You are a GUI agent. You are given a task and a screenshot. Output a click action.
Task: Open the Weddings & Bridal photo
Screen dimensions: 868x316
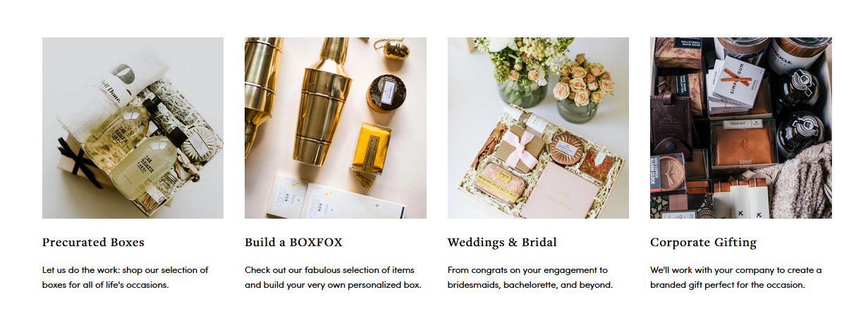click(538, 128)
